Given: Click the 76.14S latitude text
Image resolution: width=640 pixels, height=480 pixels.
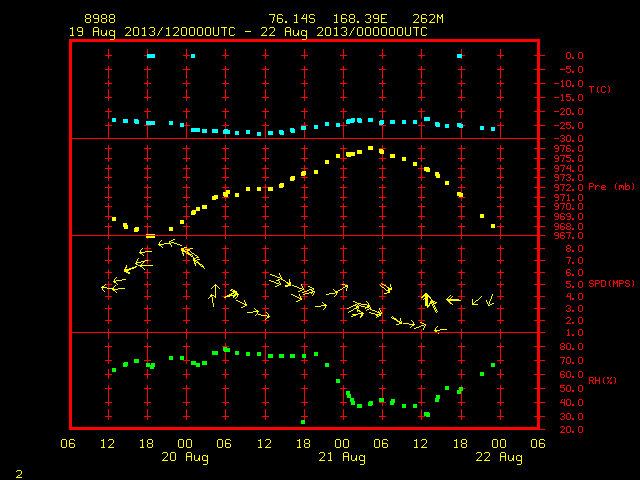Looking at the screenshot, I should click(x=292, y=19).
